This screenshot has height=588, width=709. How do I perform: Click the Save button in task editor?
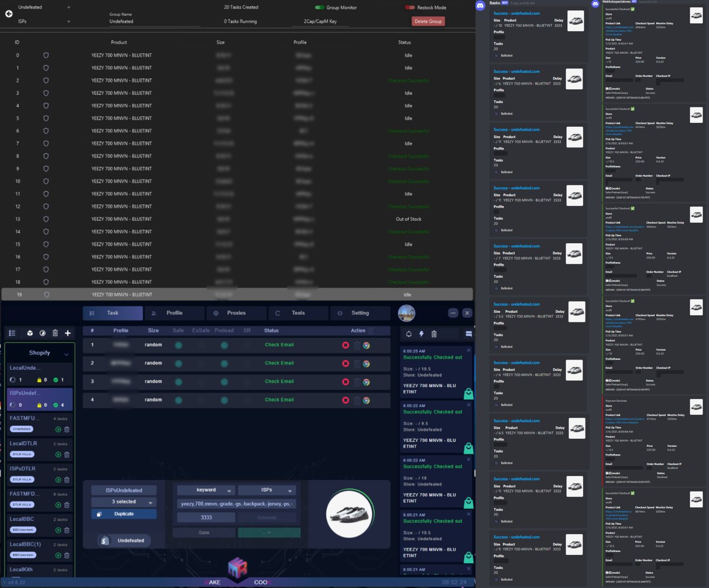point(204,533)
